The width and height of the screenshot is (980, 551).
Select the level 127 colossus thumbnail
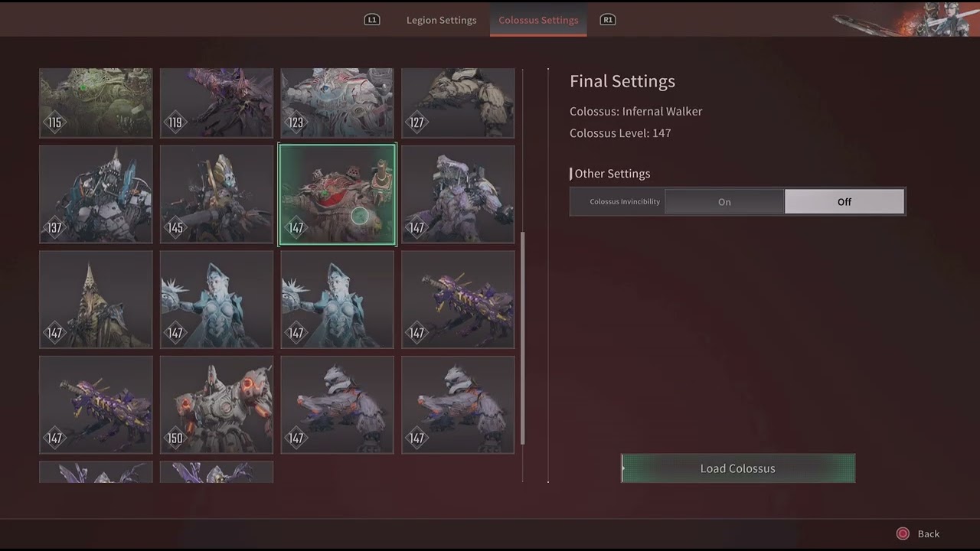458,103
